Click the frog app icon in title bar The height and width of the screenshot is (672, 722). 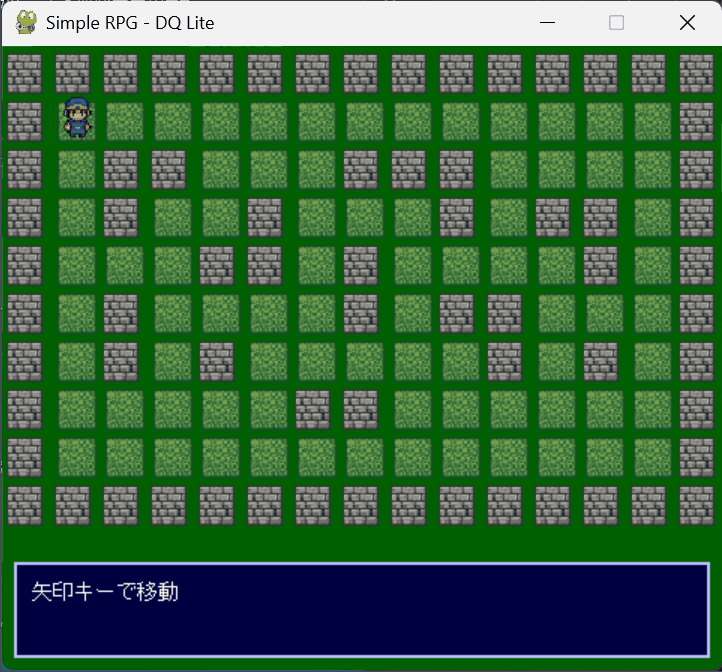[26, 22]
